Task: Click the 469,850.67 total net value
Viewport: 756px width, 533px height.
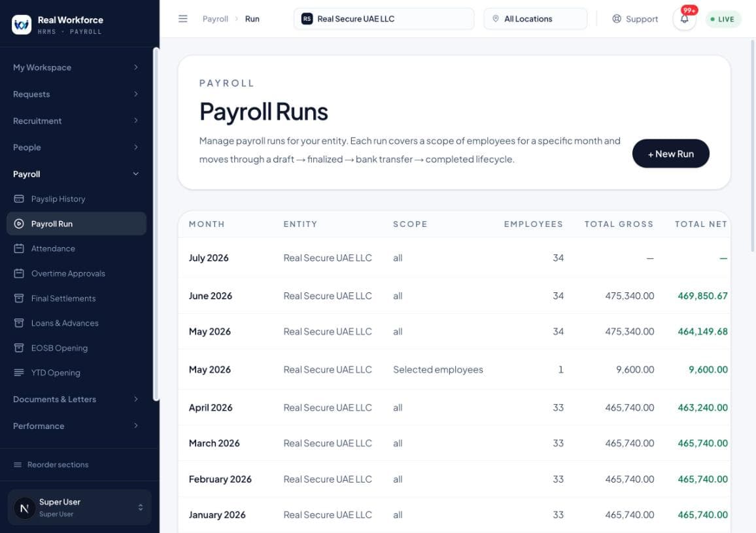Action: (702, 296)
